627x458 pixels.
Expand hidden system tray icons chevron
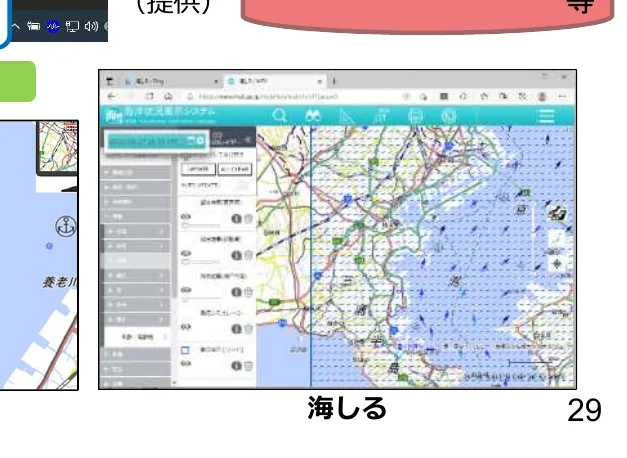[16, 27]
